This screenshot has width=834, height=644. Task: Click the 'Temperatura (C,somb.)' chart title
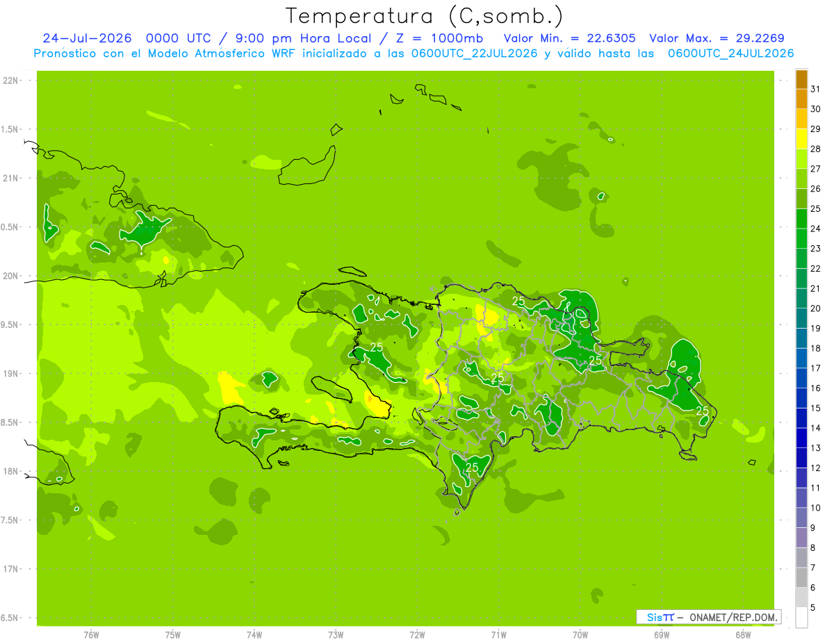(x=425, y=16)
